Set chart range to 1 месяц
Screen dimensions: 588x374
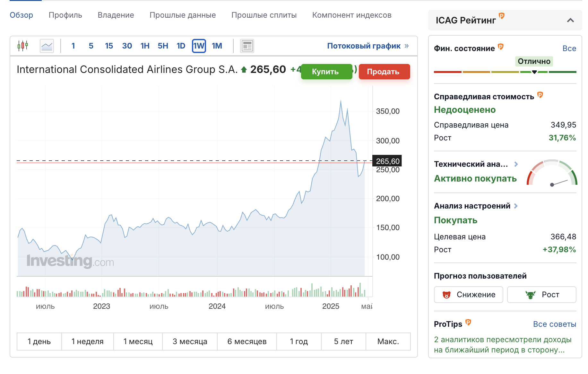pyautogui.click(x=138, y=342)
